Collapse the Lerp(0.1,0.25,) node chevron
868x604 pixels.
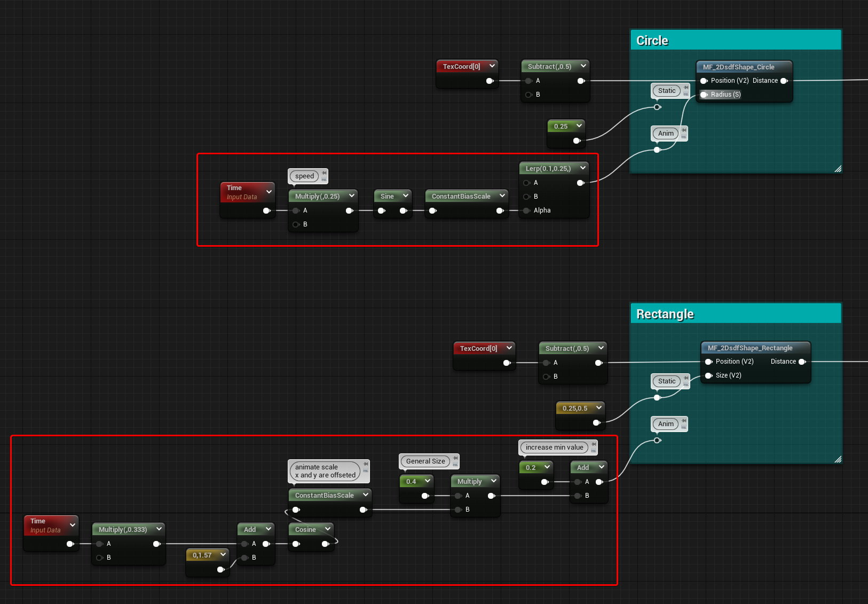pos(583,168)
